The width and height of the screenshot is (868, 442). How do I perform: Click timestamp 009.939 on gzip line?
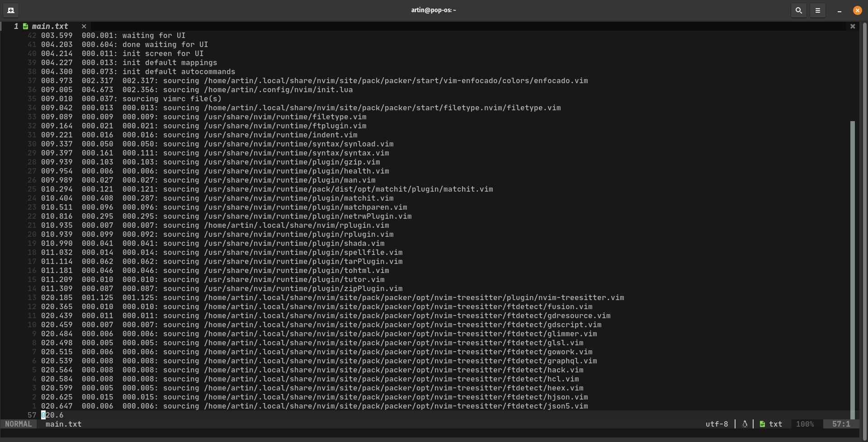pos(57,162)
